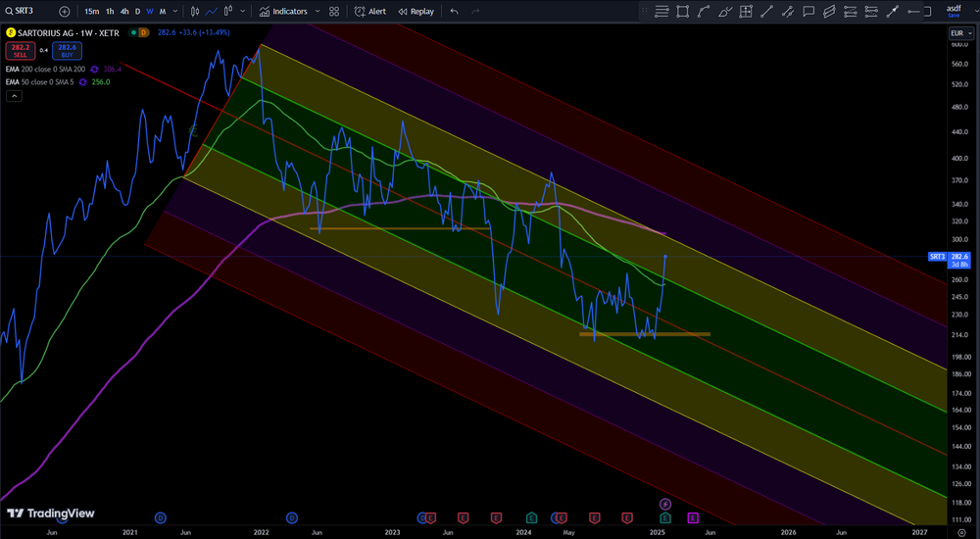980x539 pixels.
Task: Select the line chart style icon
Action: click(212, 12)
